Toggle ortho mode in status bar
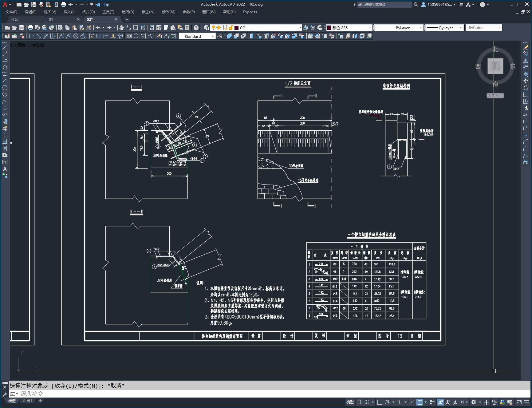The image size is (532, 408). (380, 402)
